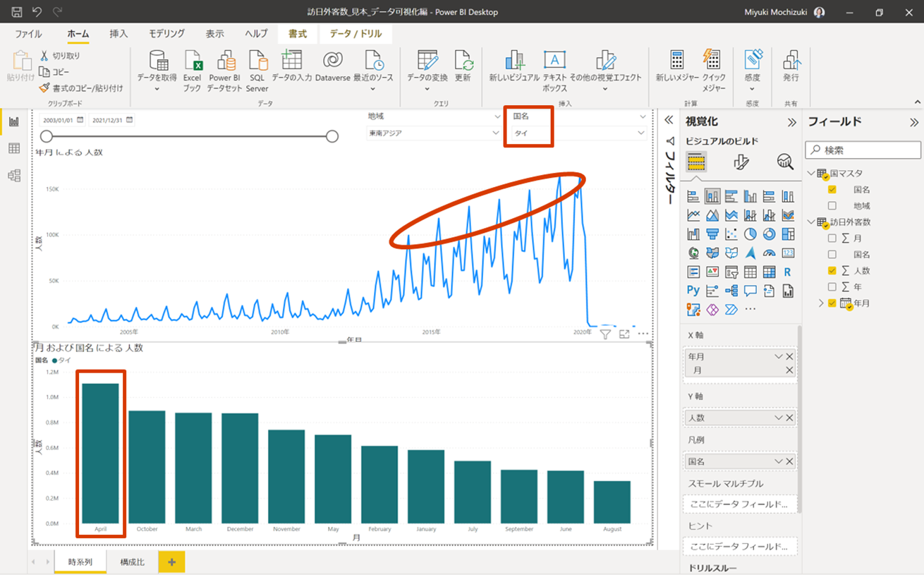The image size is (924, 575).
Task: Expand the フィルター pane arrow
Action: (669, 121)
